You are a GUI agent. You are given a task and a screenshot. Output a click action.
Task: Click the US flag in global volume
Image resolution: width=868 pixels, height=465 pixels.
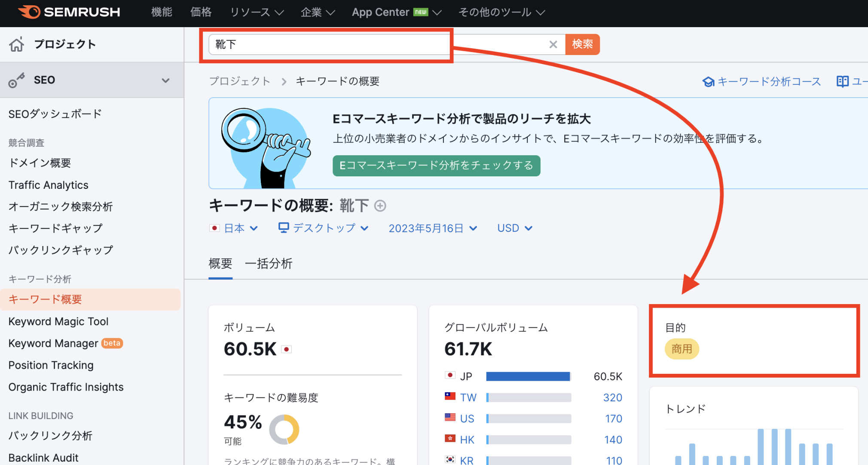pyautogui.click(x=450, y=417)
